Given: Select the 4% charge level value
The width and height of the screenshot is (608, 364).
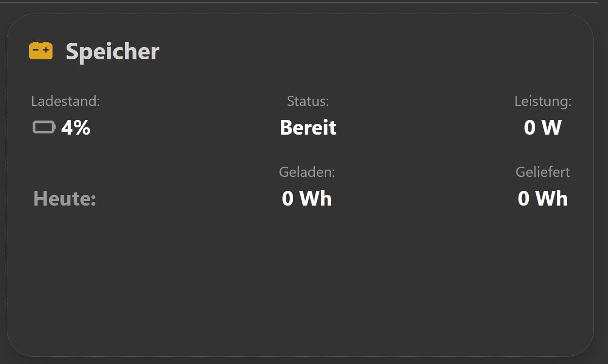Looking at the screenshot, I should coord(76,127).
